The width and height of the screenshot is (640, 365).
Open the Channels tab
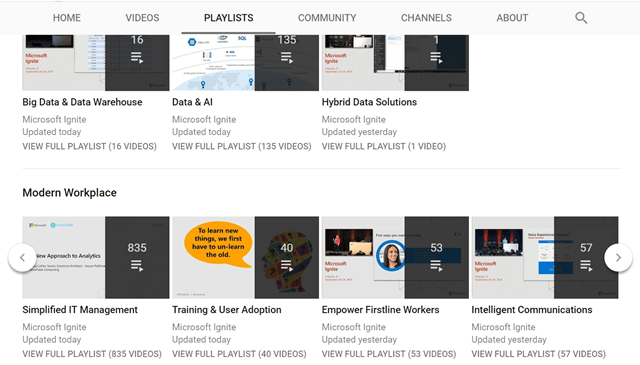coord(426,18)
